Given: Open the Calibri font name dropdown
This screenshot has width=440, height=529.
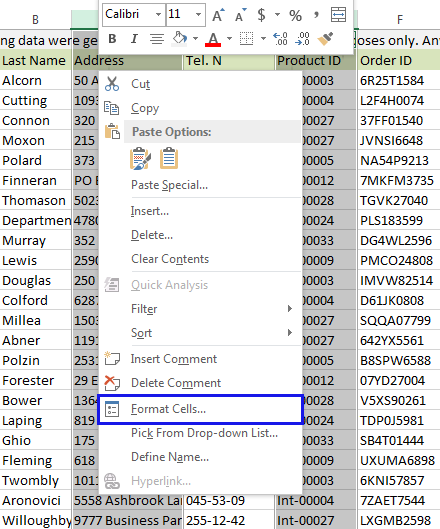Looking at the screenshot, I should [158, 15].
